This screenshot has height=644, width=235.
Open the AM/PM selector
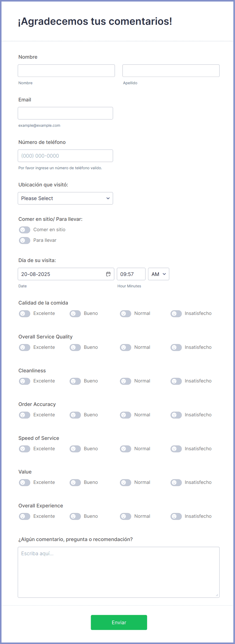pos(158,274)
